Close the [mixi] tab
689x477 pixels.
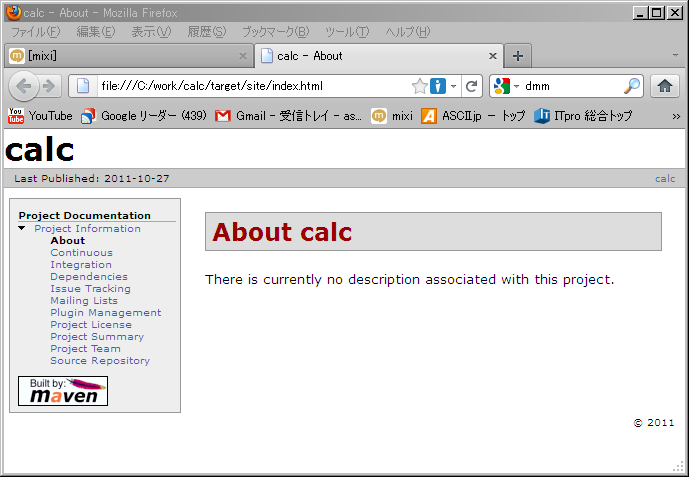[x=243, y=56]
